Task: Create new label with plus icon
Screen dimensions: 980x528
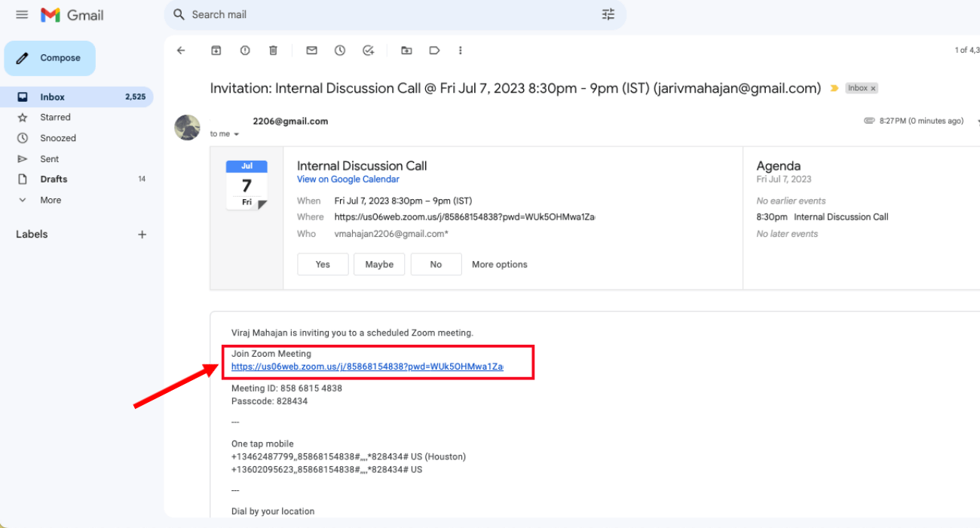Action: tap(142, 235)
